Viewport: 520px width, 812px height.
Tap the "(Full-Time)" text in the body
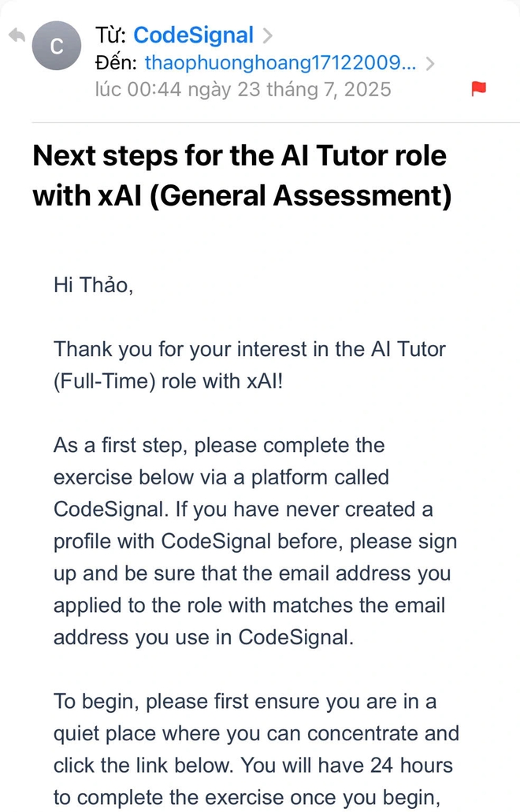tap(105, 382)
